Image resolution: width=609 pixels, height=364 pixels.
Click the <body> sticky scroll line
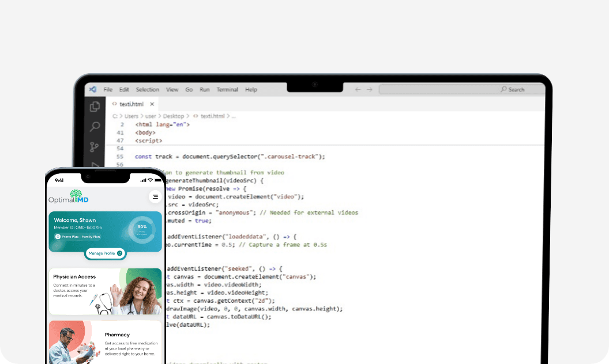[x=145, y=132]
